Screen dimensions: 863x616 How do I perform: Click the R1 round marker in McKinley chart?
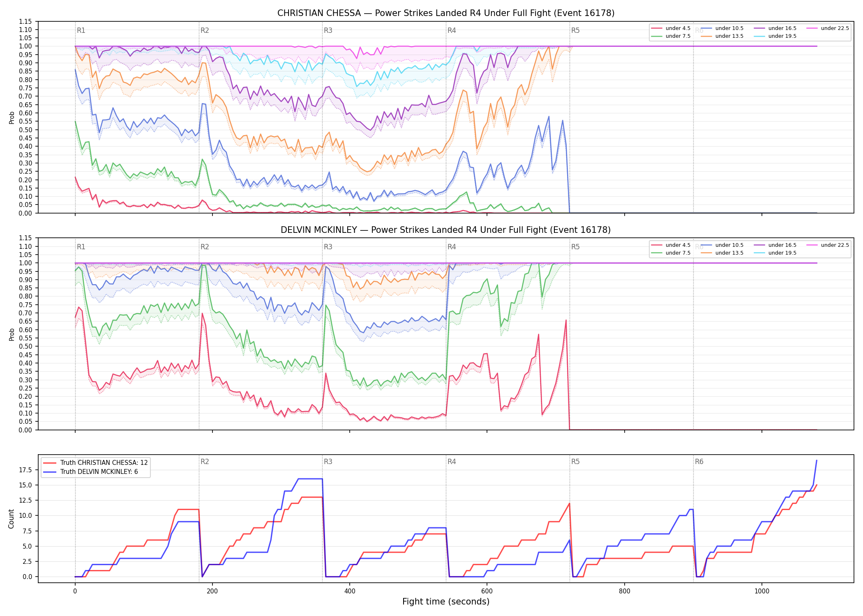coord(81,247)
